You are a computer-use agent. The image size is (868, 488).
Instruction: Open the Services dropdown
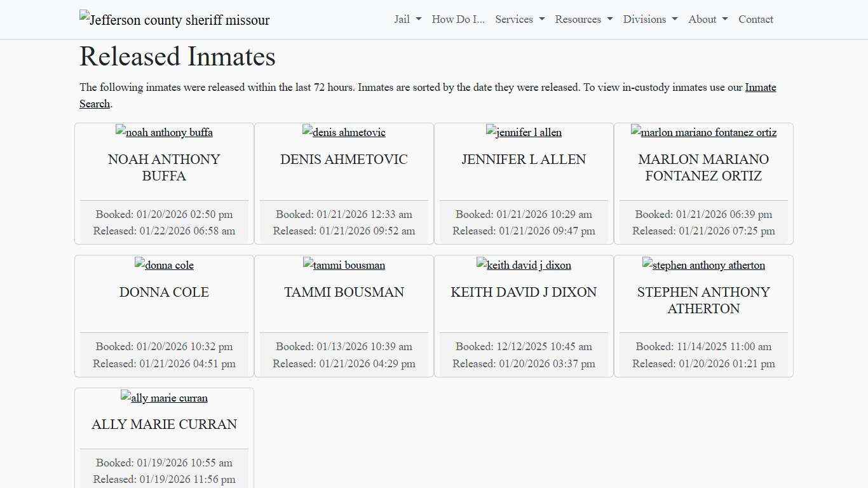pyautogui.click(x=519, y=19)
